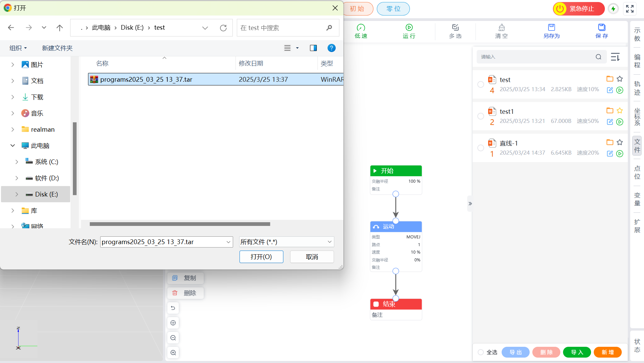Star the test program as favorite
Viewport: 644px width, 363px height.
(620, 79)
